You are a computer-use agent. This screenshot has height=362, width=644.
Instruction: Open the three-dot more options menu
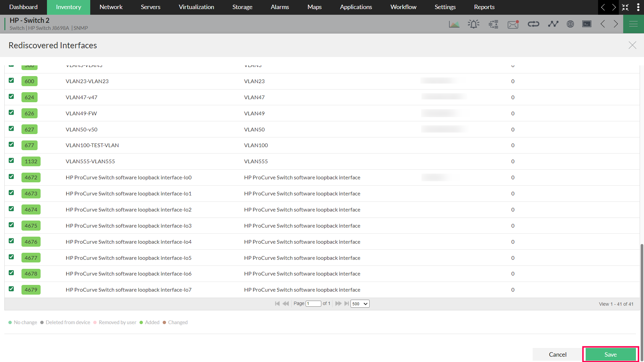pyautogui.click(x=638, y=7)
